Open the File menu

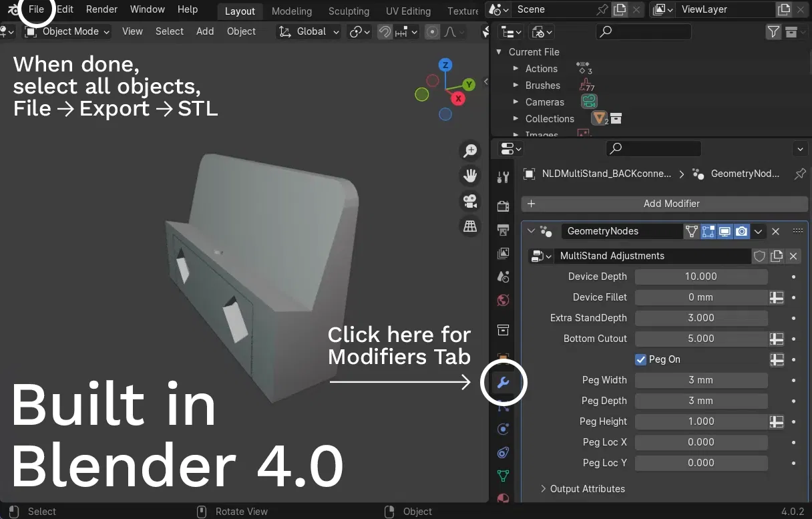pos(36,9)
